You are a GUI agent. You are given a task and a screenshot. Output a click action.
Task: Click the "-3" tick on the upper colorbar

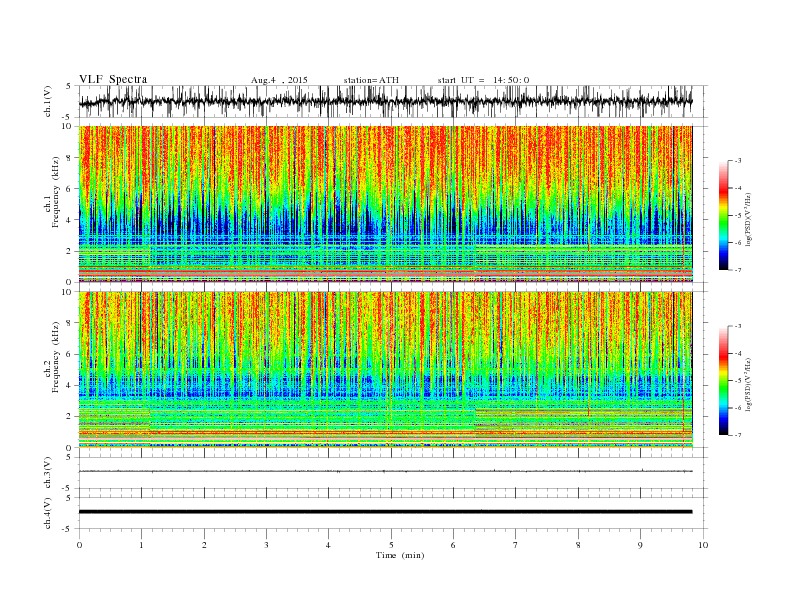(738, 161)
